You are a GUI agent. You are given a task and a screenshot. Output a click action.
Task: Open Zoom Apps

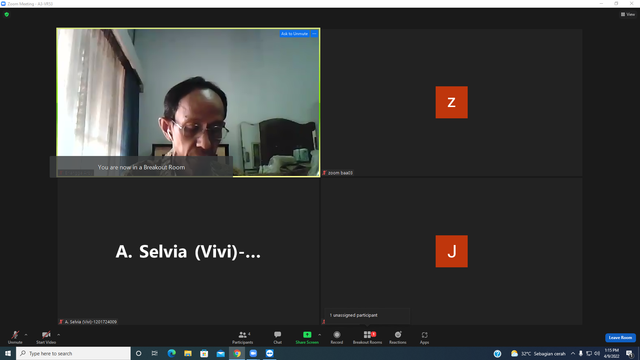(x=424, y=337)
